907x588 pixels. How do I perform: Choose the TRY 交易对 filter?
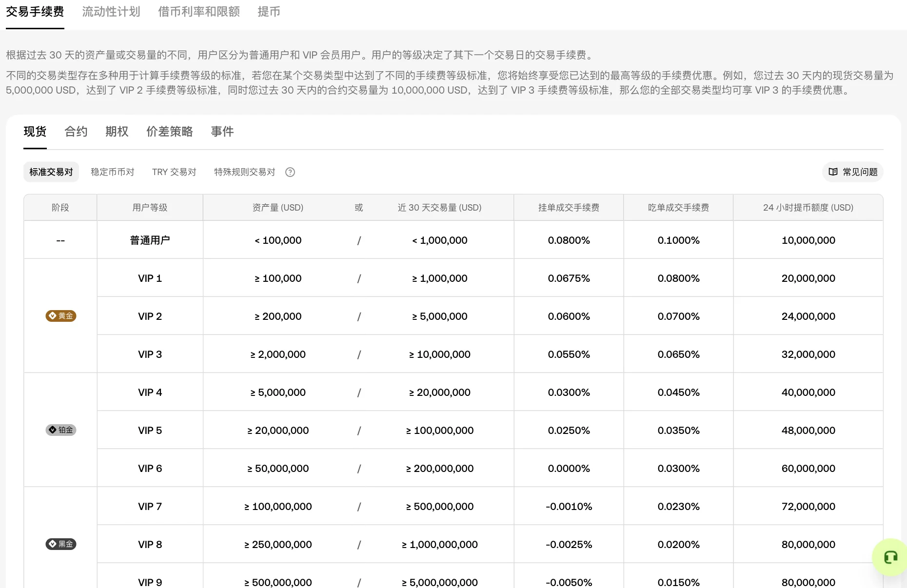(174, 172)
